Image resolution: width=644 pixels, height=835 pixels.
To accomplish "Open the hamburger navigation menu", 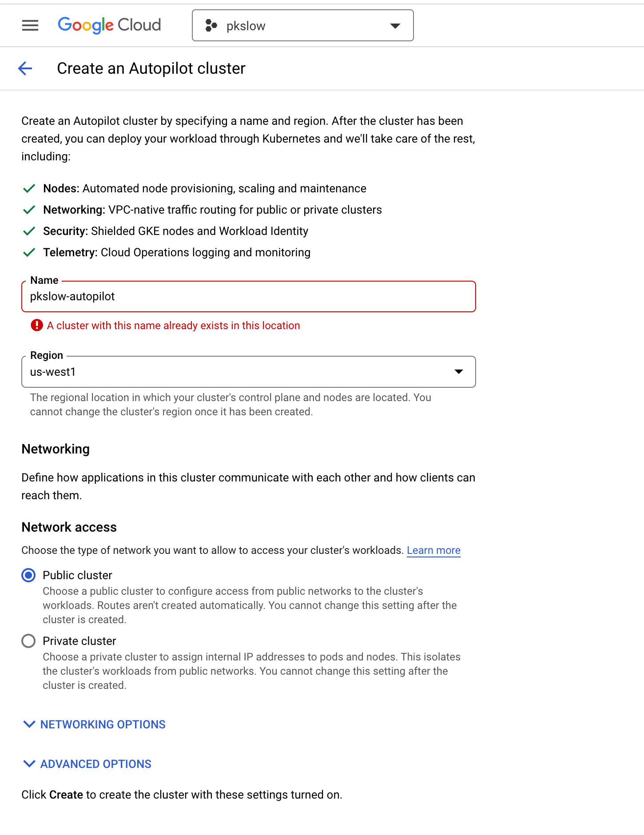I will (30, 25).
